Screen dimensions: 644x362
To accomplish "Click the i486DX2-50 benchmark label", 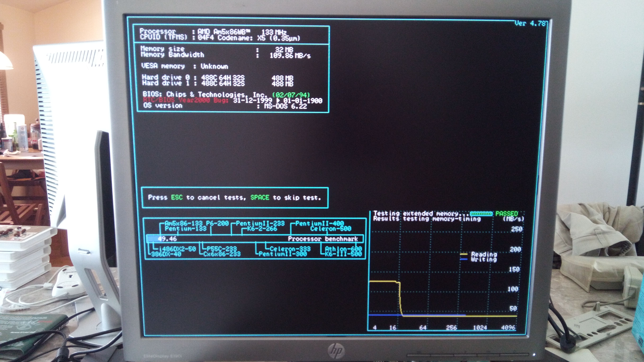I will (177, 249).
